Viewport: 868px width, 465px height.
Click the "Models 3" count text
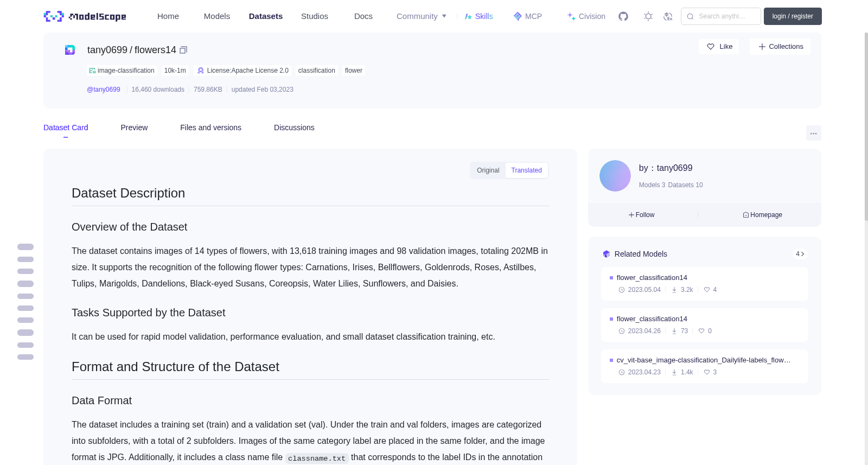coord(652,185)
